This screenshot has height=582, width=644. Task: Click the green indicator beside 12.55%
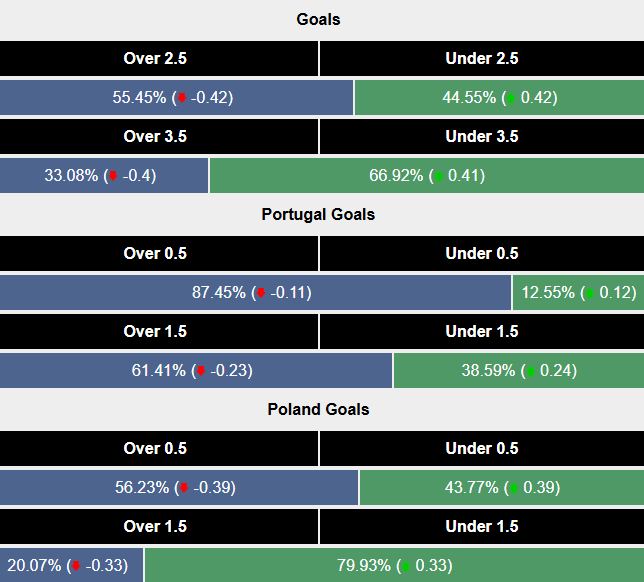click(x=589, y=294)
